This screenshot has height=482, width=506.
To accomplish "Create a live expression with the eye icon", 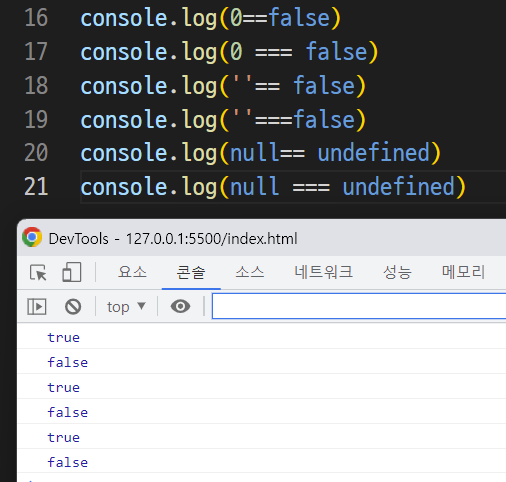I will pyautogui.click(x=180, y=306).
